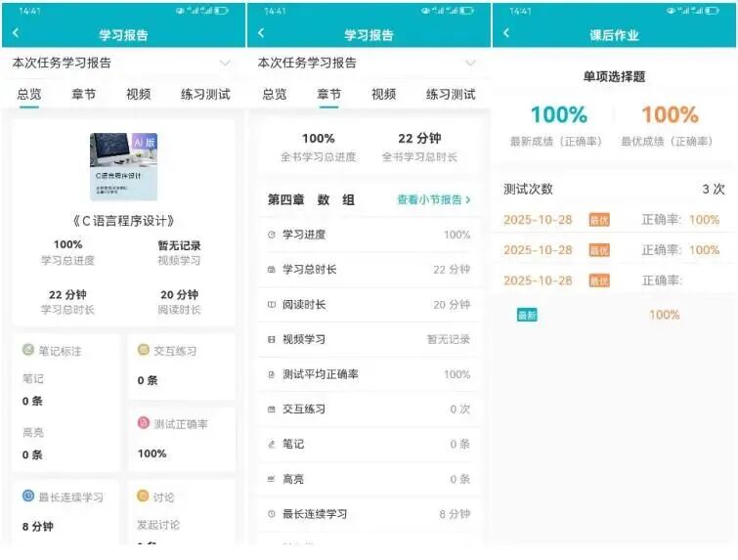Tap the 阅读时长 row icon

(271, 305)
